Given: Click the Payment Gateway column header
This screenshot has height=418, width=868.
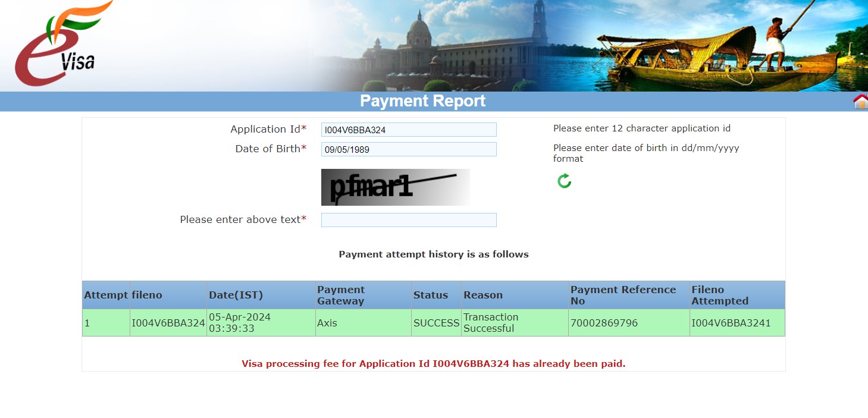Looking at the screenshot, I should click(341, 295).
